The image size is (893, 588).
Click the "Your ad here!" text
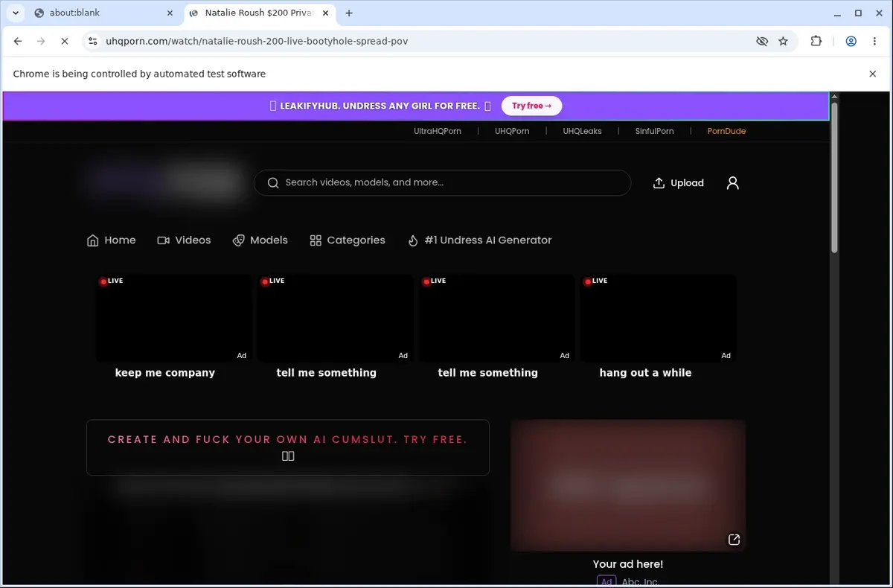point(628,564)
